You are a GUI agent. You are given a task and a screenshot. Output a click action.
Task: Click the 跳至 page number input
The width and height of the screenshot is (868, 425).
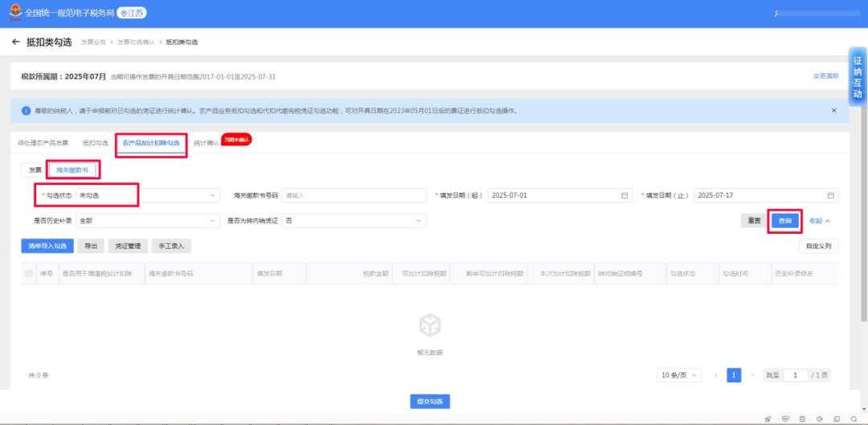tap(796, 375)
